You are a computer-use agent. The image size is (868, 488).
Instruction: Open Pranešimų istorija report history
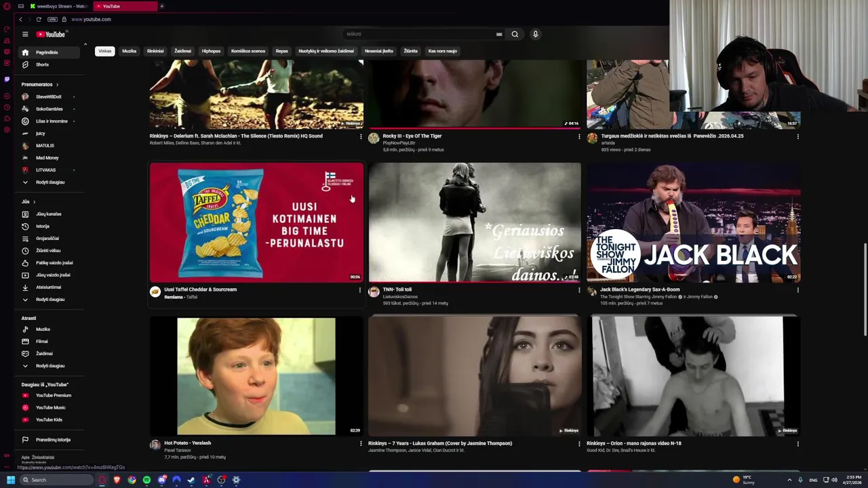pyautogui.click(x=49, y=440)
